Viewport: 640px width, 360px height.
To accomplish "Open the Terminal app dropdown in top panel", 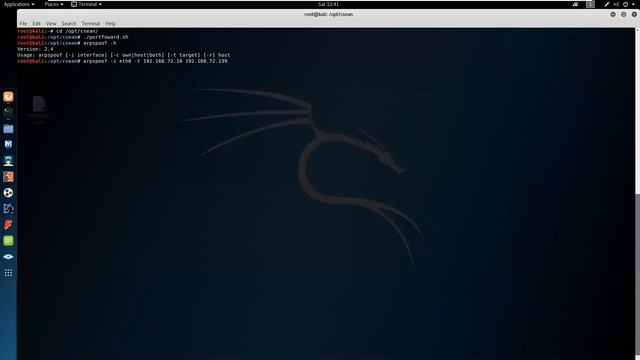I will tap(87, 4).
